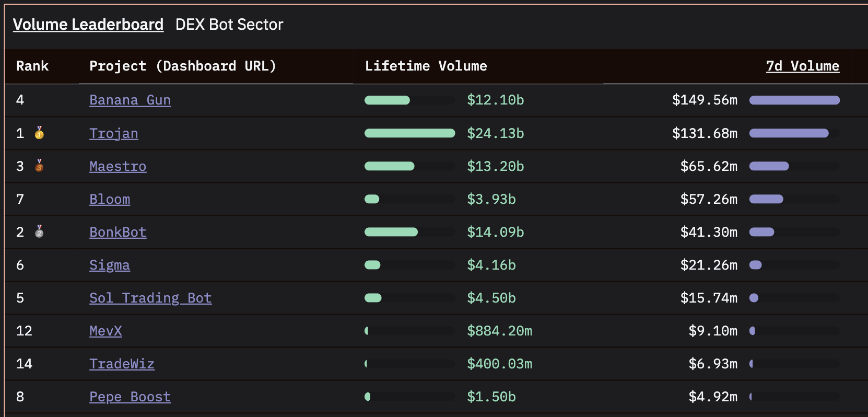Select the $1.50b lifetime volume value

491,397
